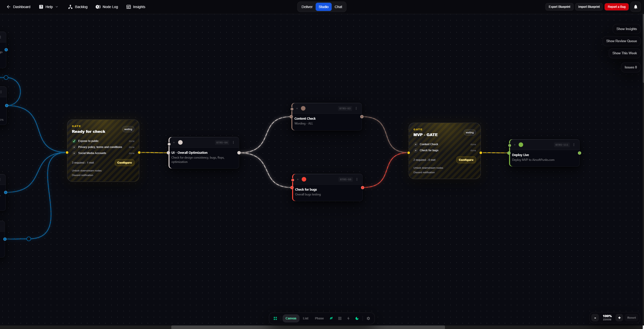Switch to the Studio tab

(x=323, y=7)
